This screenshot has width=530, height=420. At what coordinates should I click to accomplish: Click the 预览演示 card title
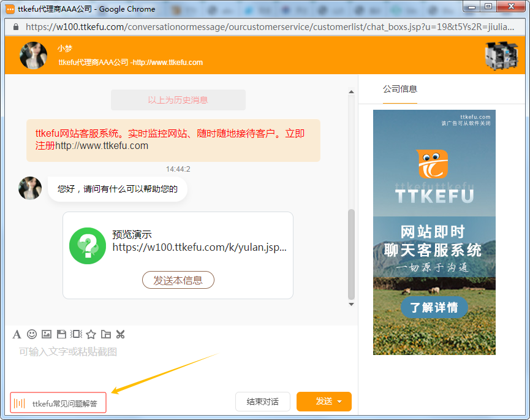pyautogui.click(x=132, y=234)
